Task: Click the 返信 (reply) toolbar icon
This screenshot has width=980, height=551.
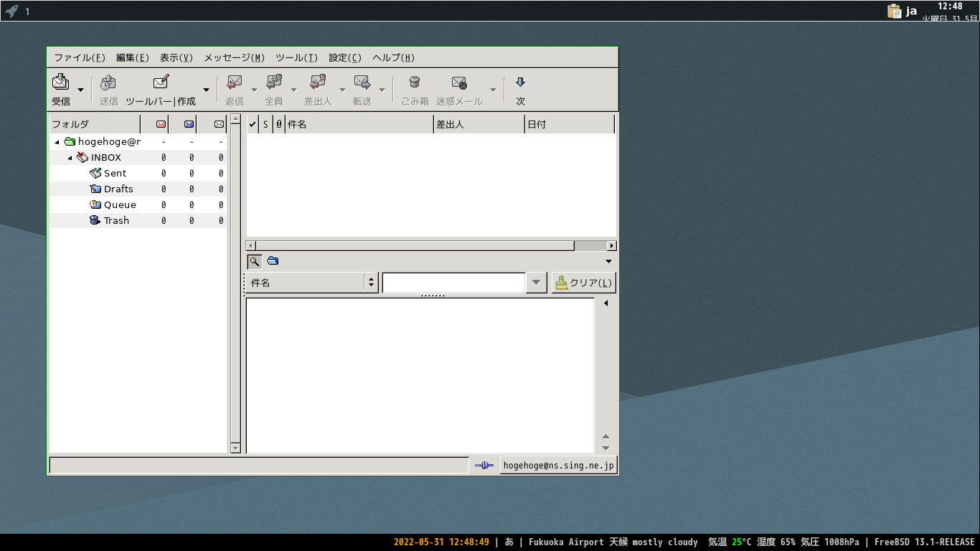Action: pos(235,82)
